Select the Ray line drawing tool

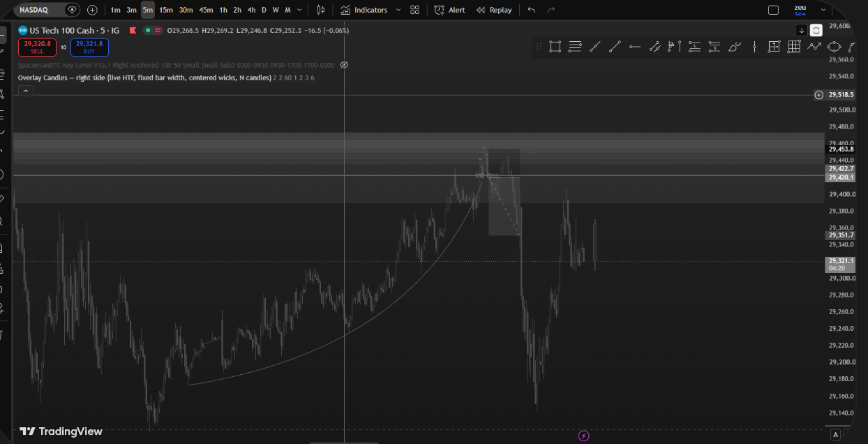click(594, 47)
